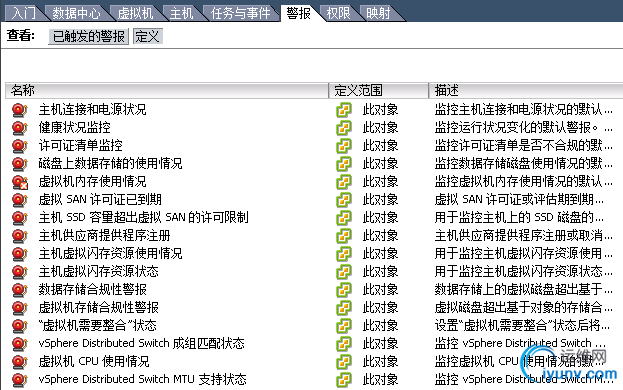Viewport: 623px width, 390px height.
Task: Click alarm icon for Distributed Switch 成组匹配状态
Action: (19, 344)
